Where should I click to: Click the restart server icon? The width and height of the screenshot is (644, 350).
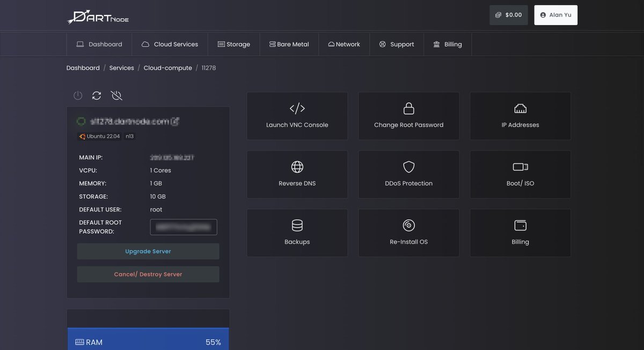[97, 95]
